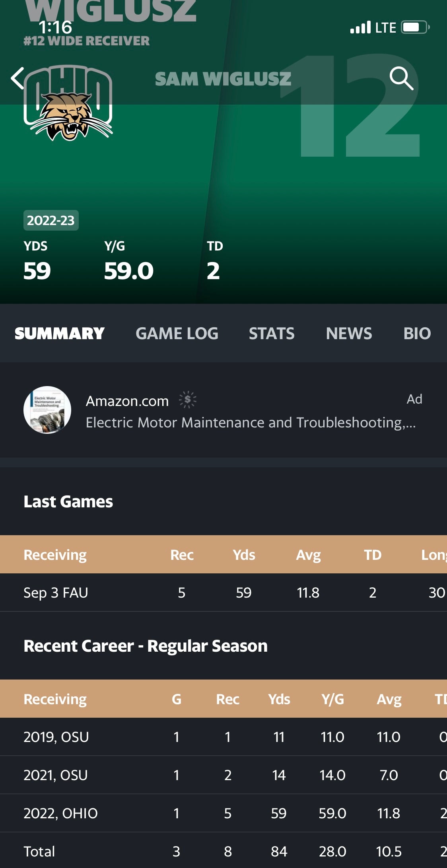Tap the battery status icon
447x868 pixels.
(x=415, y=27)
